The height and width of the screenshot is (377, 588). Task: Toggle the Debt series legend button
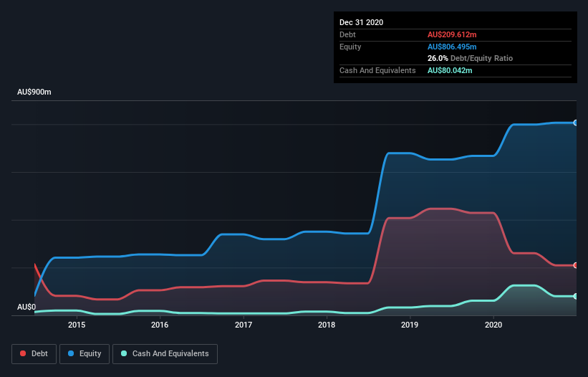[x=34, y=354]
